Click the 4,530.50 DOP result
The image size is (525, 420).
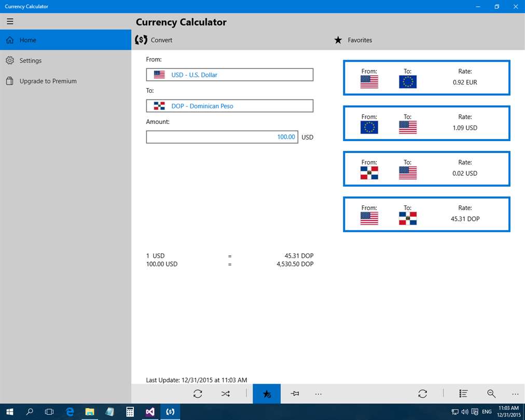click(x=295, y=264)
